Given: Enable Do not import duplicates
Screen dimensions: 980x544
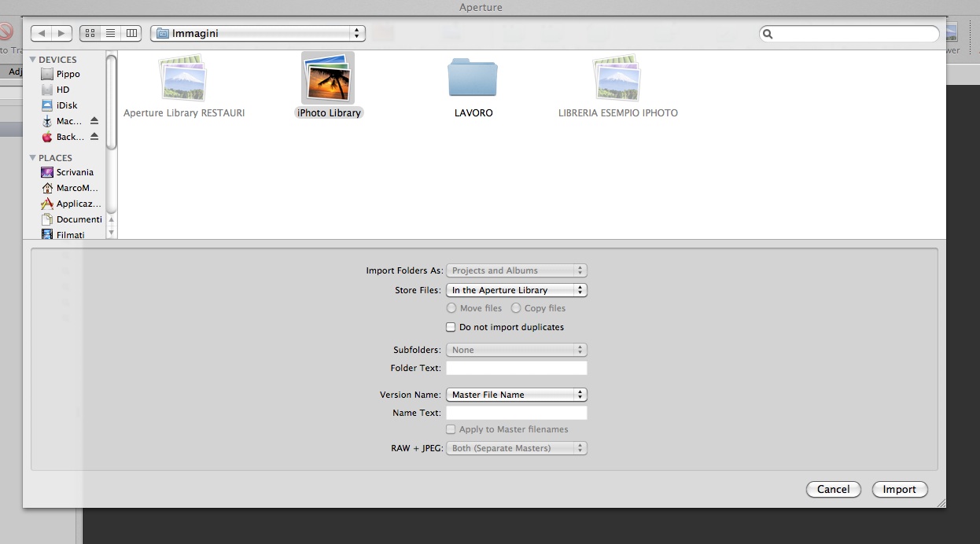Looking at the screenshot, I should tap(451, 327).
